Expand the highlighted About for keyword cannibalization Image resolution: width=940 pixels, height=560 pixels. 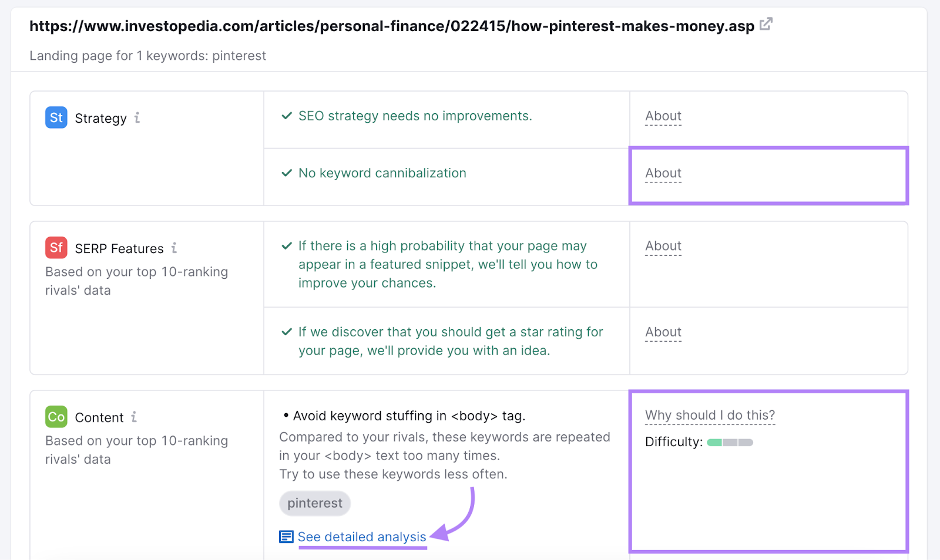pos(663,173)
